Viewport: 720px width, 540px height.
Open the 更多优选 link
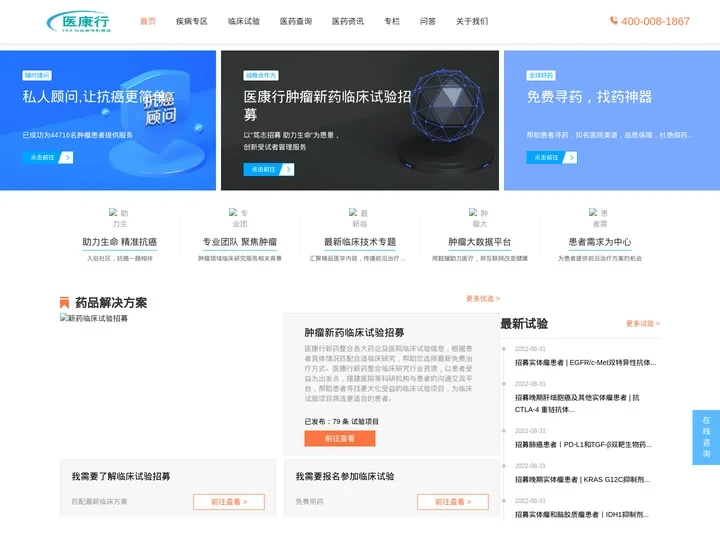point(483,298)
